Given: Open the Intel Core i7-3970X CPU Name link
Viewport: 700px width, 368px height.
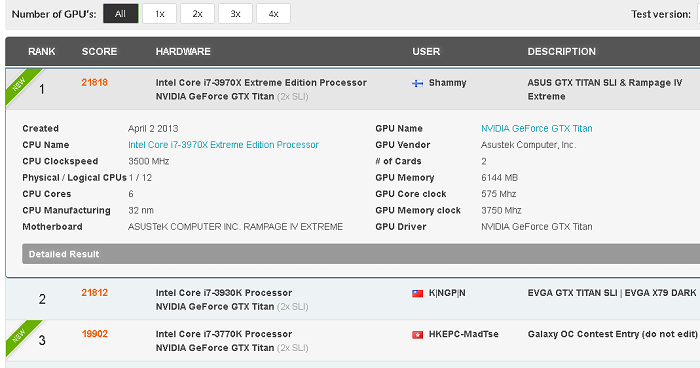Looking at the screenshot, I should pos(223,145).
